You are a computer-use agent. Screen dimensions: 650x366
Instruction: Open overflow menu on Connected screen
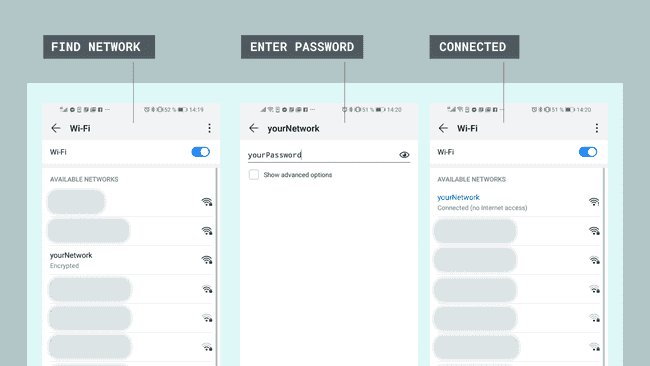click(x=597, y=128)
